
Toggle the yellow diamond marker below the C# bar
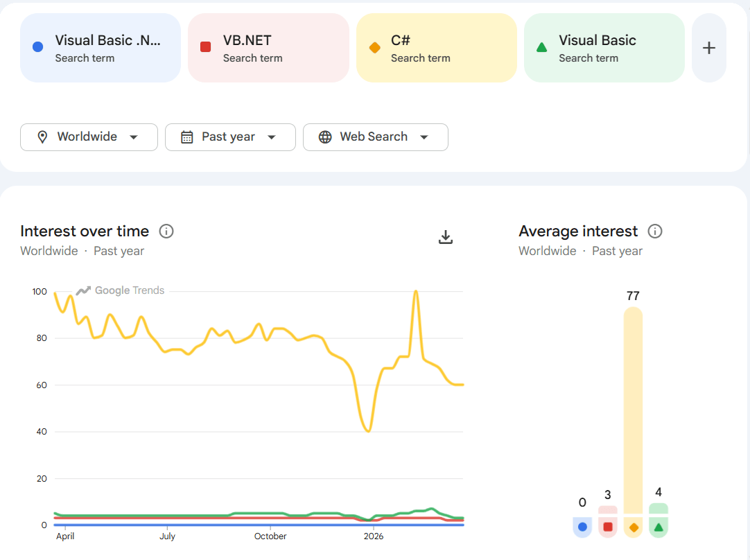click(x=633, y=527)
